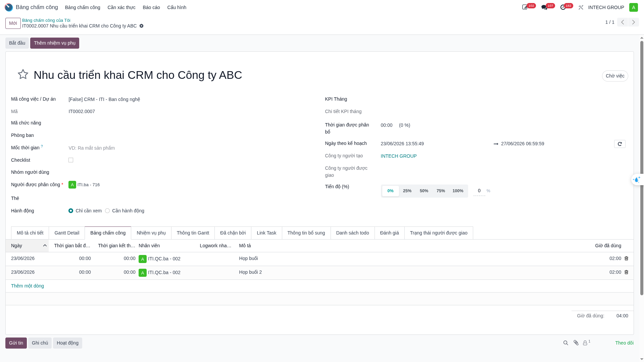The image size is (644, 362).
Task: Set progress to 50%
Action: click(x=424, y=191)
